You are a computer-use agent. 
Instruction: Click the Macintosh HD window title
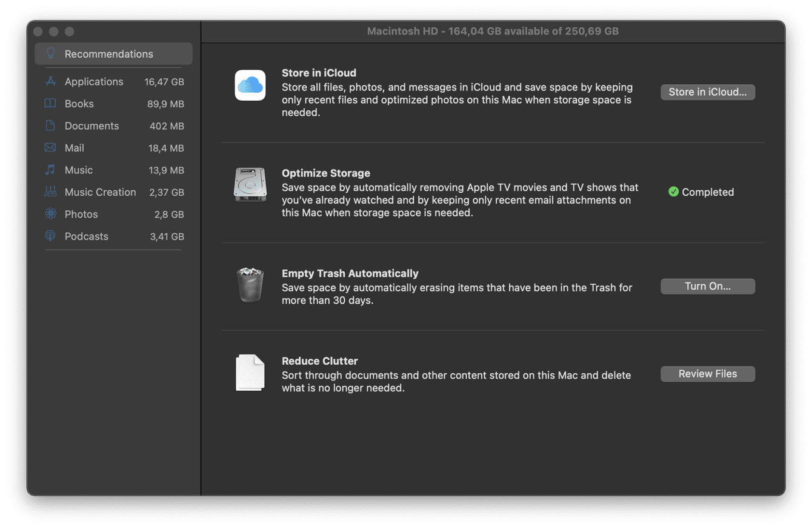coord(493,31)
